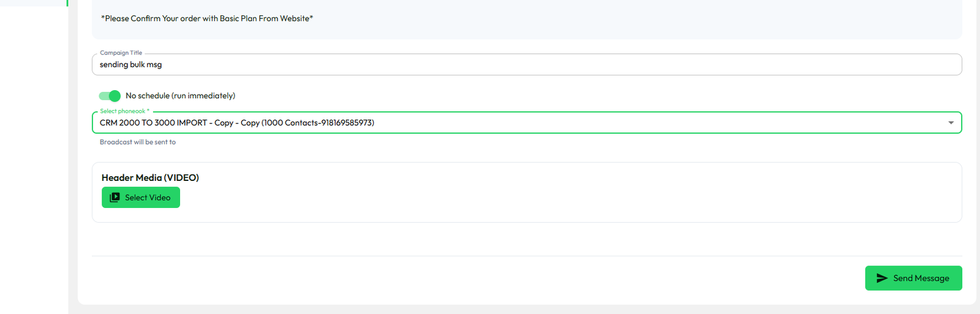Click the '1000 Contacts' text in the phonebook selection

[292, 123]
